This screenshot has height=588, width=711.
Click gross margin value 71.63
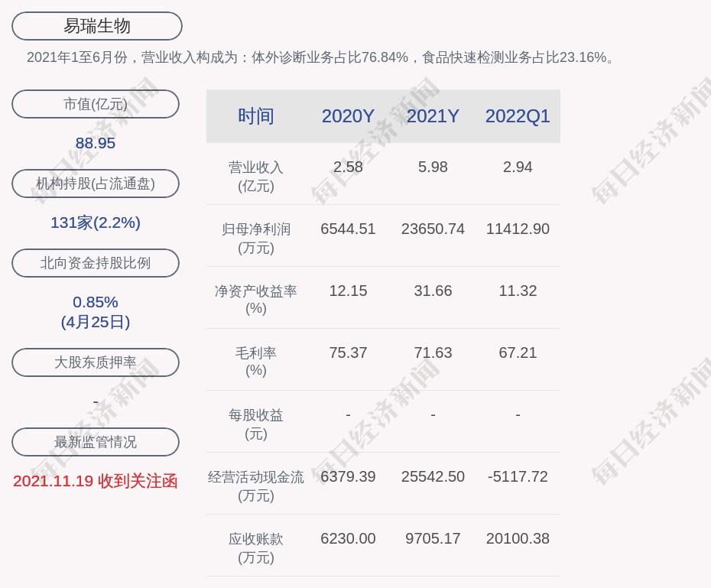[433, 352]
